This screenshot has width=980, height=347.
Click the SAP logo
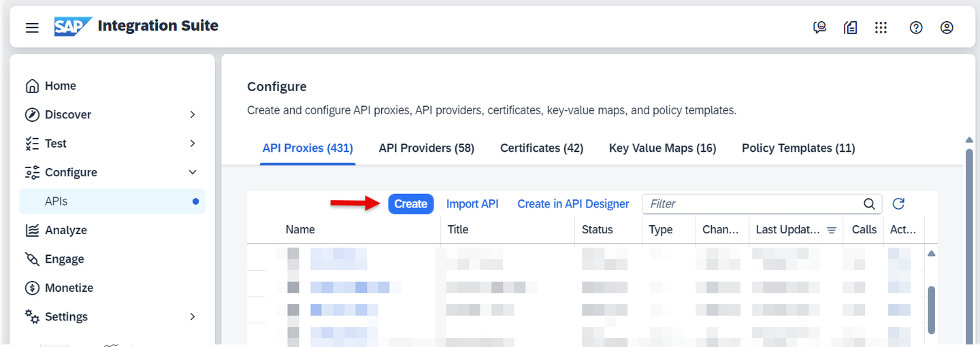coord(73,26)
